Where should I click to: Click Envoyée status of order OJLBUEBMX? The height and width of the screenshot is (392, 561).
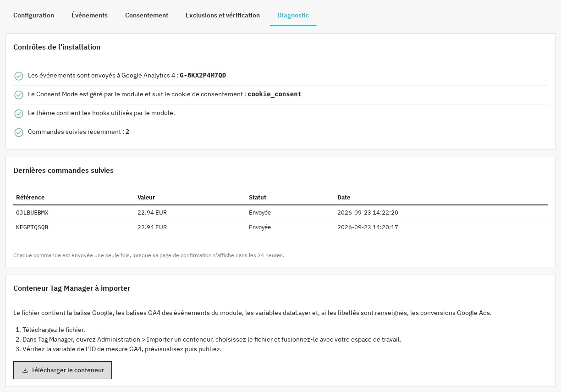tap(260, 213)
